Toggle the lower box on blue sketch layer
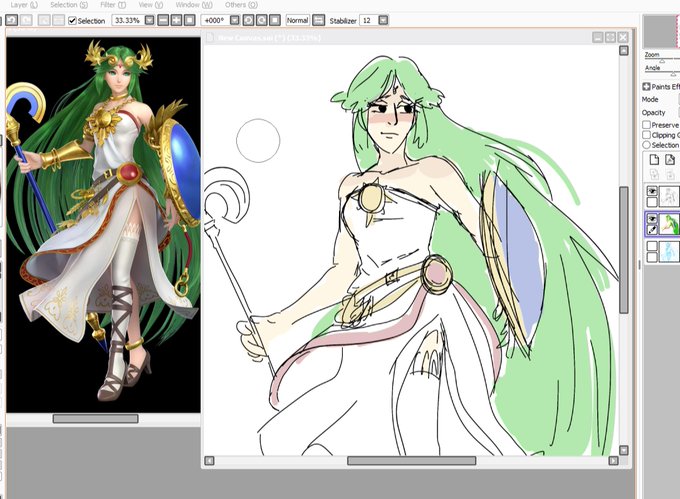 [652, 257]
